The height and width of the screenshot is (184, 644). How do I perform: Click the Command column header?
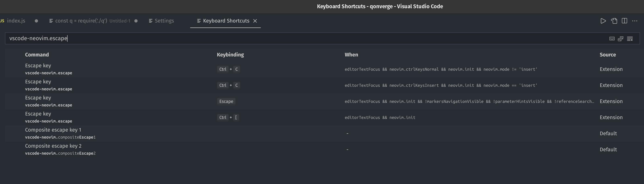click(x=37, y=54)
